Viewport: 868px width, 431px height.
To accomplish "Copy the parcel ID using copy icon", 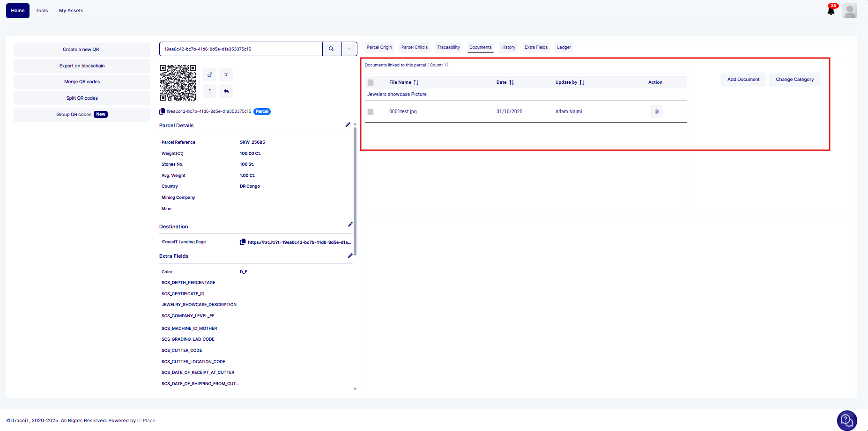I will (x=162, y=111).
